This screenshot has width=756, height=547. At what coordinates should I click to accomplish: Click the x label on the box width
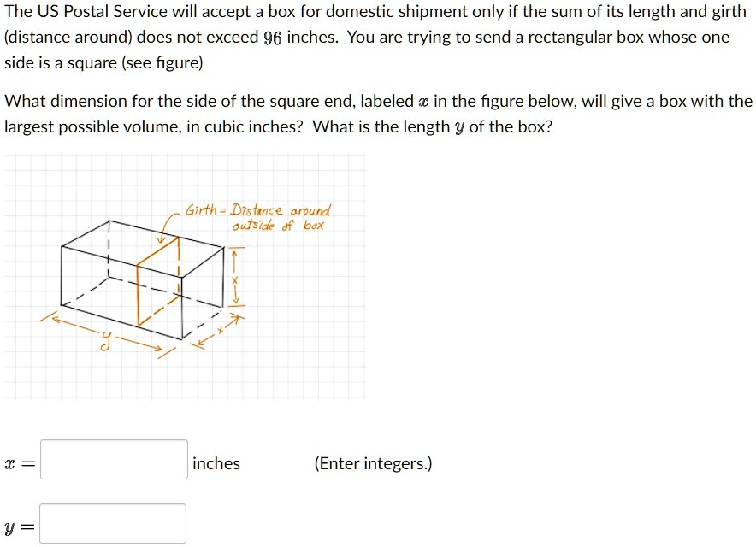coord(221,331)
